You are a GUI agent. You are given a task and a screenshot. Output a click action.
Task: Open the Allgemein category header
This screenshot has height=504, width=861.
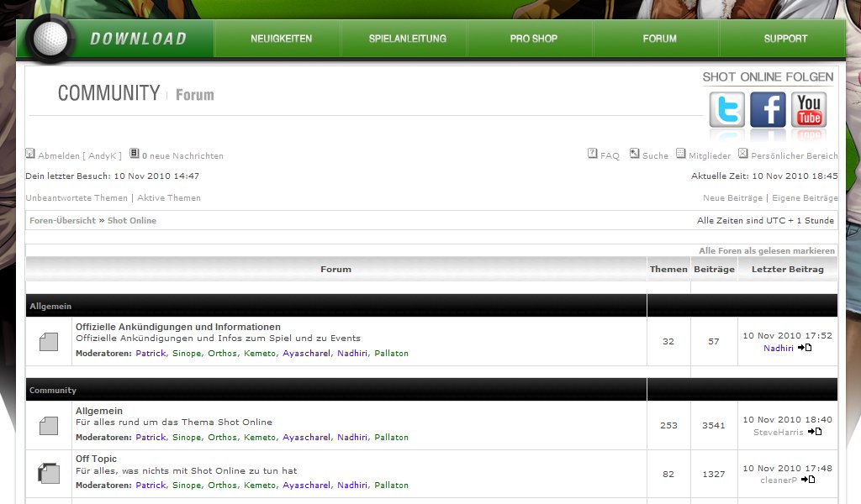[50, 306]
